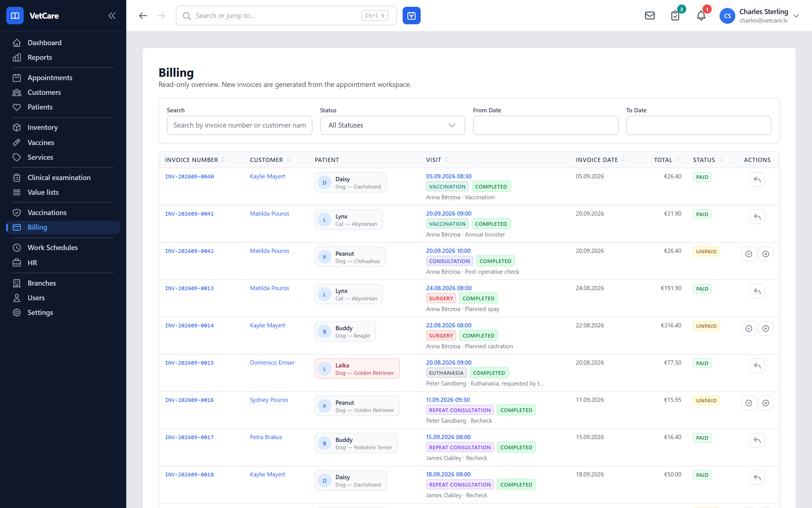Cancel invoice INV-202609-0014 with X icon
812x508 pixels.
point(766,329)
